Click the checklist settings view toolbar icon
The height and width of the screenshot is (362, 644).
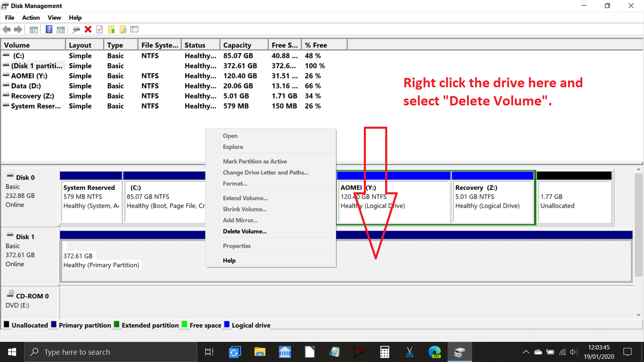(x=134, y=29)
